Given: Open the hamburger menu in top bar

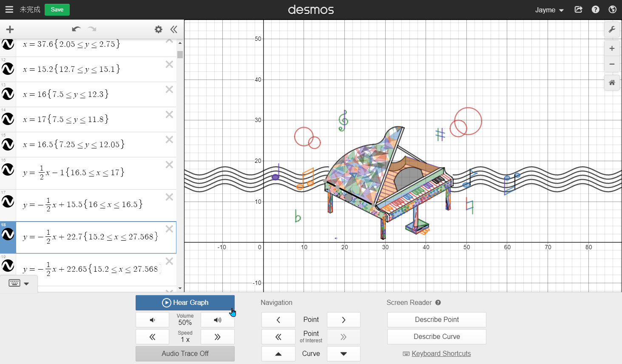Looking at the screenshot, I should pyautogui.click(x=9, y=9).
